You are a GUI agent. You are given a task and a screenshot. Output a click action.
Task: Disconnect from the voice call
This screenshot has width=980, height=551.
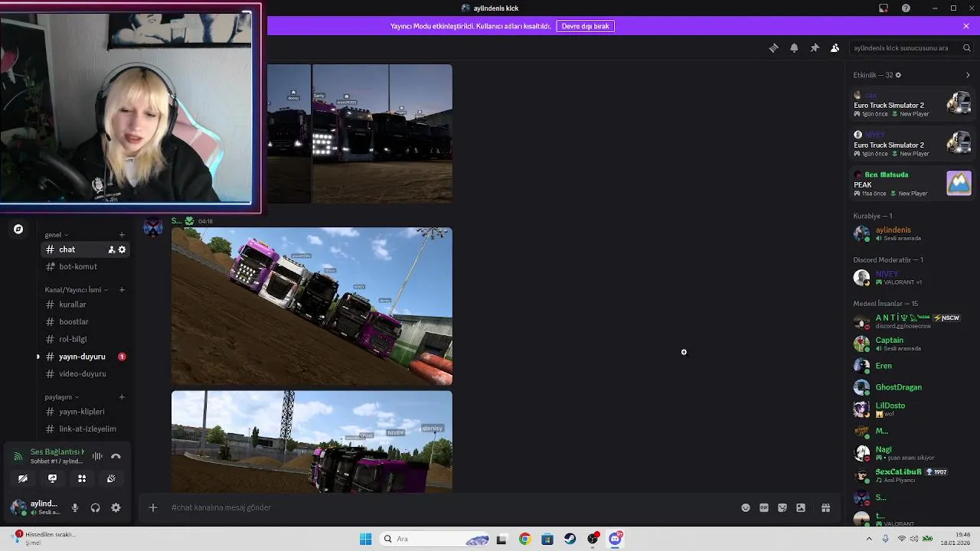tap(116, 456)
